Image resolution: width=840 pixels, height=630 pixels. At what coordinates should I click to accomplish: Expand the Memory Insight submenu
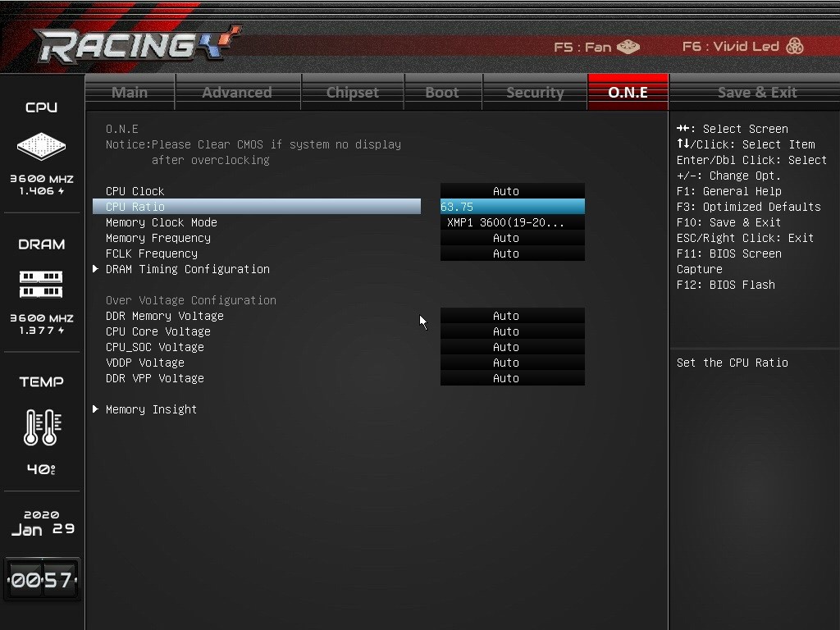pos(151,409)
